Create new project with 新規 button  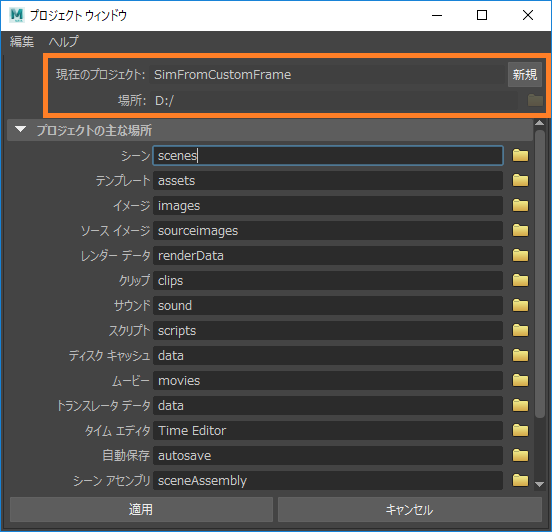525,74
